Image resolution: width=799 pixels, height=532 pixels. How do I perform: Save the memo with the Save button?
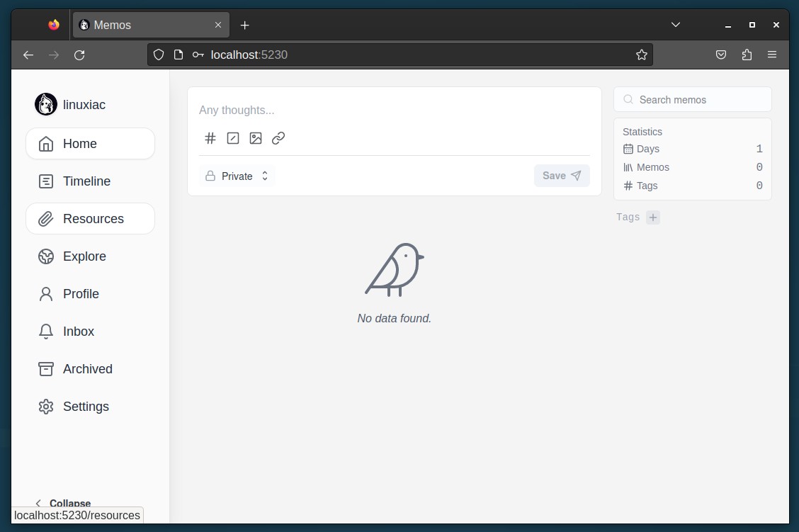point(562,176)
